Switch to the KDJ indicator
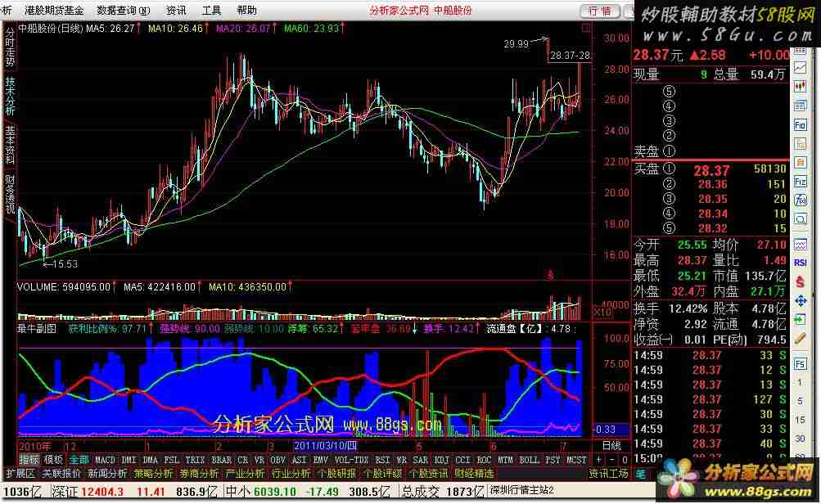 (x=442, y=460)
